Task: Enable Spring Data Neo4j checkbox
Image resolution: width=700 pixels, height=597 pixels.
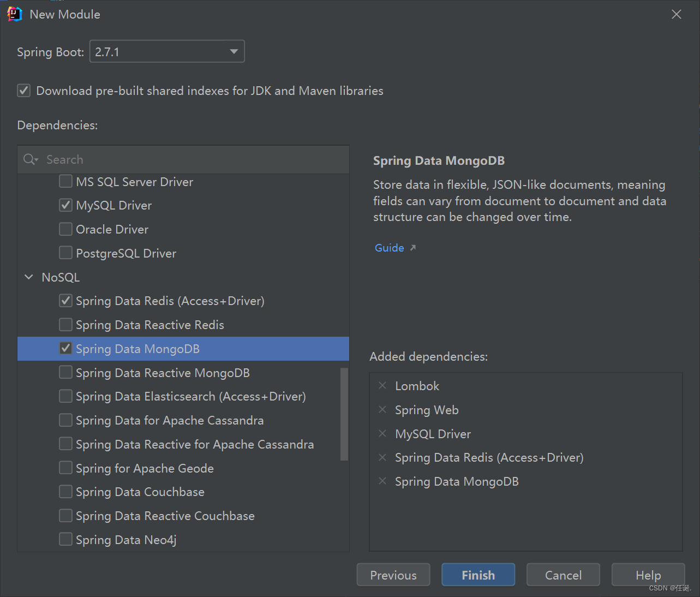Action: pos(65,540)
